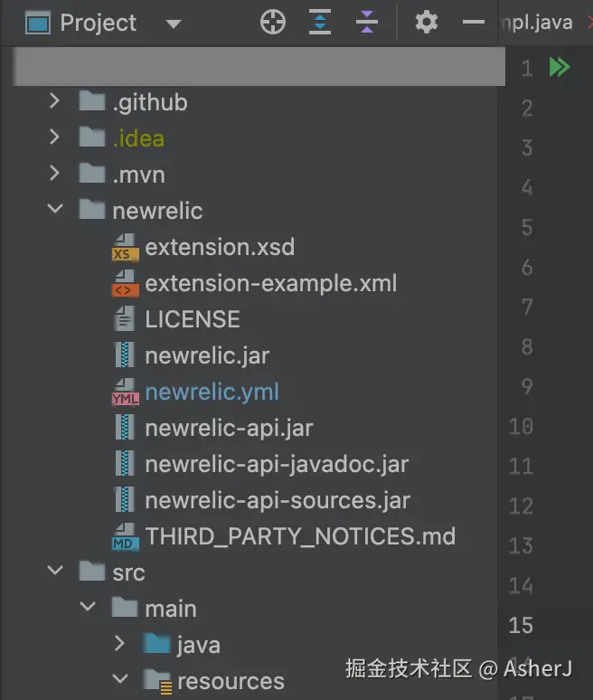The width and height of the screenshot is (593, 700).
Task: Select the newrelic-api-sources.jar file
Action: [x=278, y=501]
